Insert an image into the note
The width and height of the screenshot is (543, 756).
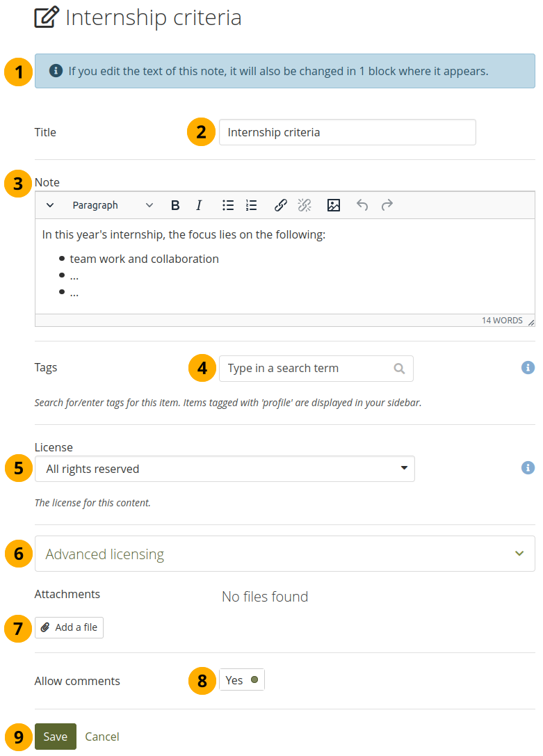[334, 205]
